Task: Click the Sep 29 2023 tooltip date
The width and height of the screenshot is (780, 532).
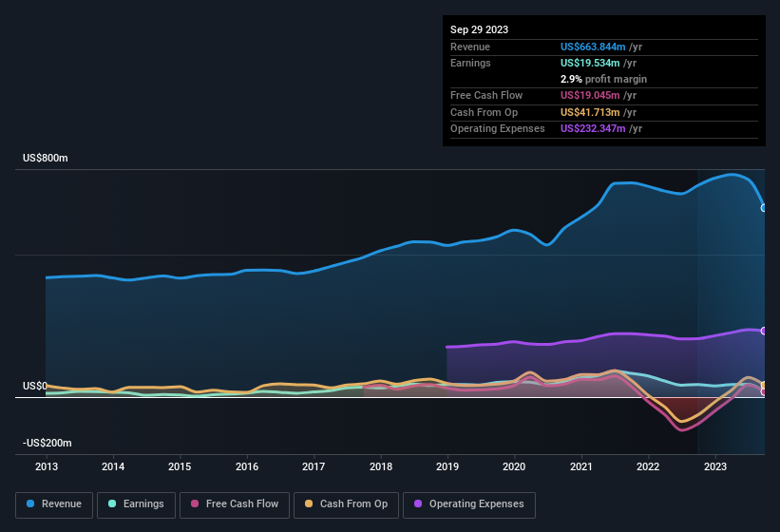Action: click(479, 29)
